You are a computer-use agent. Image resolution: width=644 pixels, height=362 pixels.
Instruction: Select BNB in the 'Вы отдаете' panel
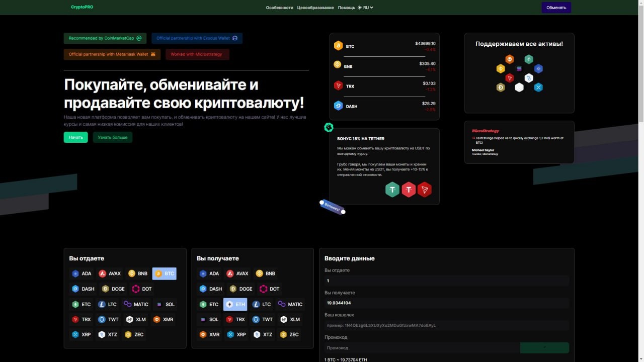pos(138,274)
